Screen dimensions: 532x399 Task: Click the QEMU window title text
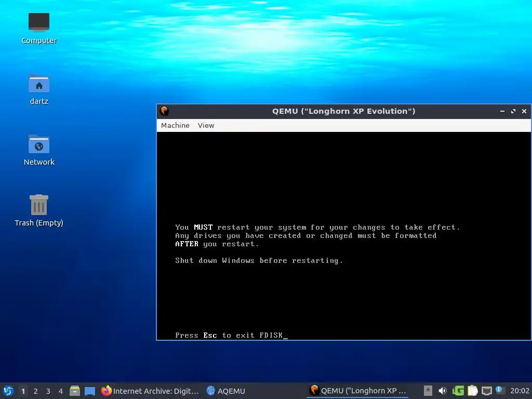click(x=343, y=111)
